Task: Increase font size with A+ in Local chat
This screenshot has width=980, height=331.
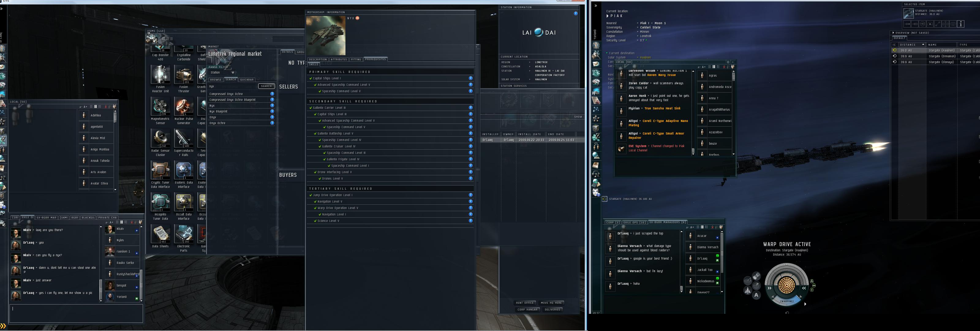Action: (x=85, y=107)
